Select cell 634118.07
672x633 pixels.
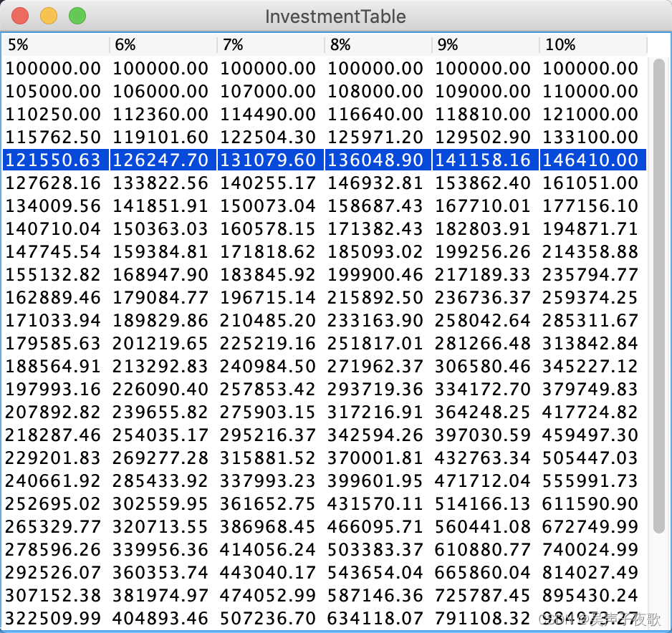tap(378, 619)
